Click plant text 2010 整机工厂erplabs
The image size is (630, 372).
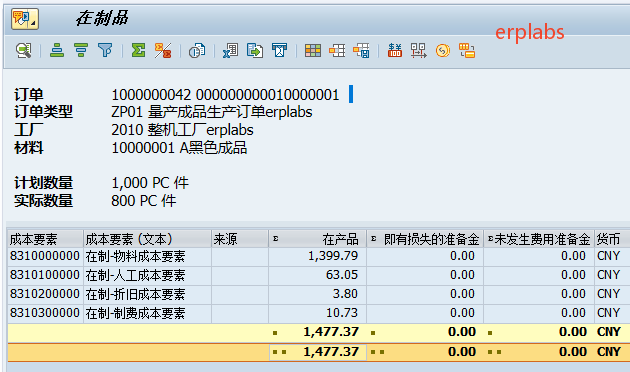[x=182, y=130]
